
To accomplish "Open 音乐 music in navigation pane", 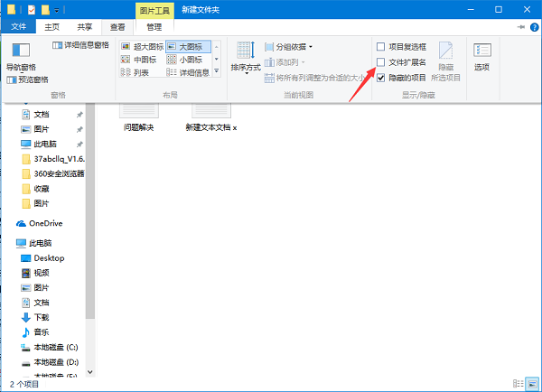I will (x=36, y=332).
